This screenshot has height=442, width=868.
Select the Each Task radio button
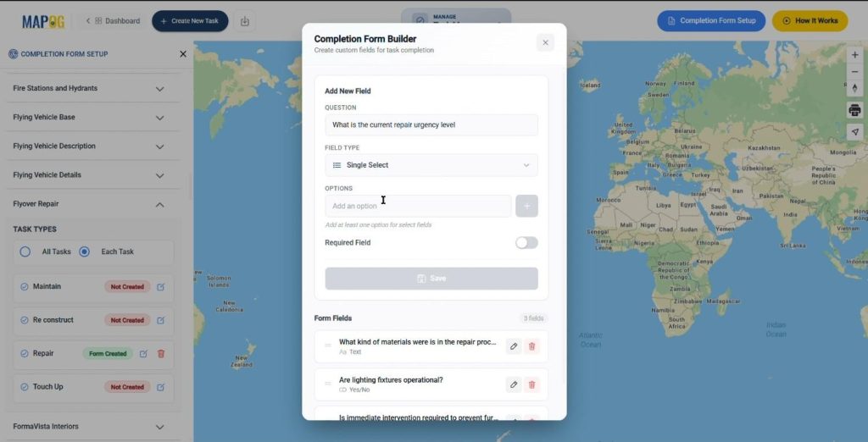[84, 251]
